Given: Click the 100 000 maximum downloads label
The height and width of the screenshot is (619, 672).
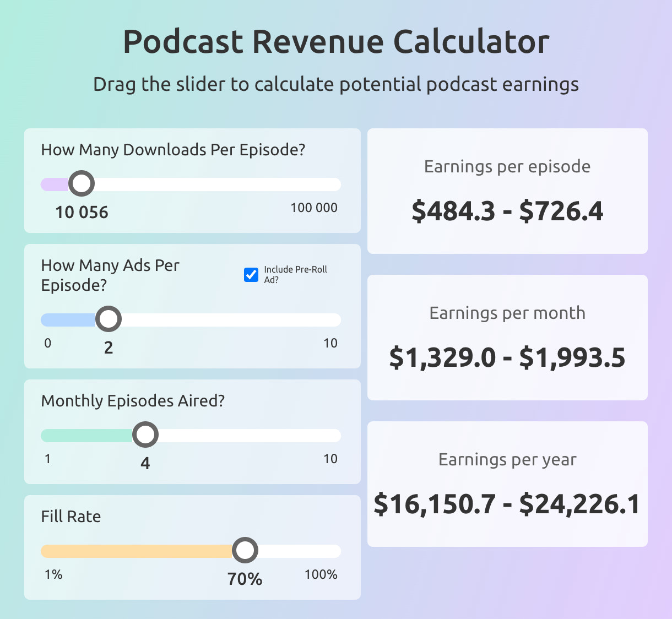Looking at the screenshot, I should (x=314, y=208).
